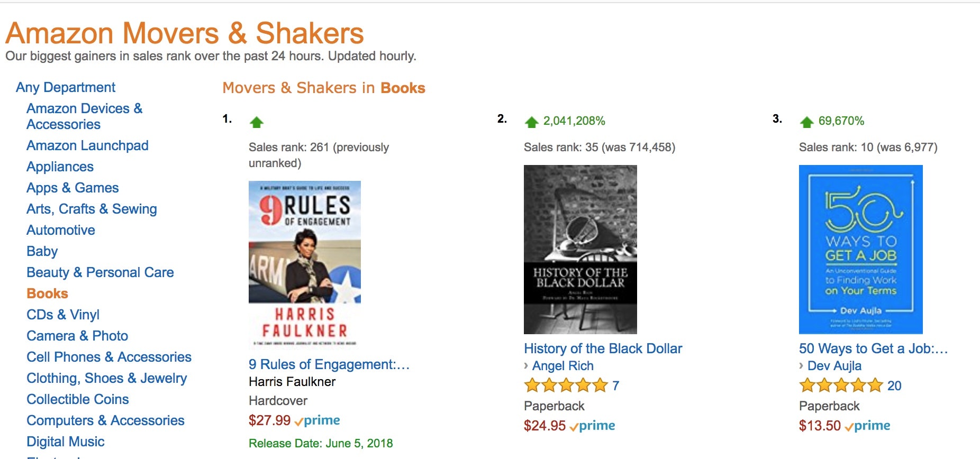Click green arrow beside 2,041,208% gain
980x459 pixels.
(x=531, y=122)
